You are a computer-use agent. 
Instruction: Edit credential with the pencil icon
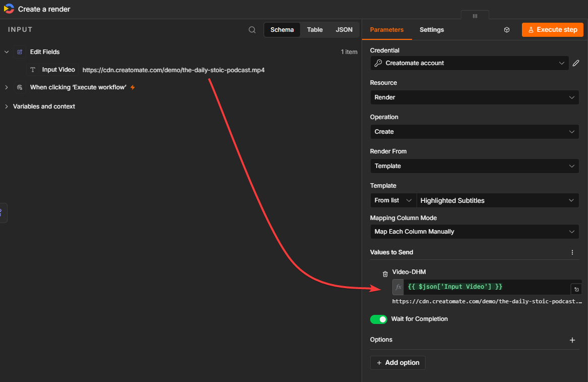(576, 63)
